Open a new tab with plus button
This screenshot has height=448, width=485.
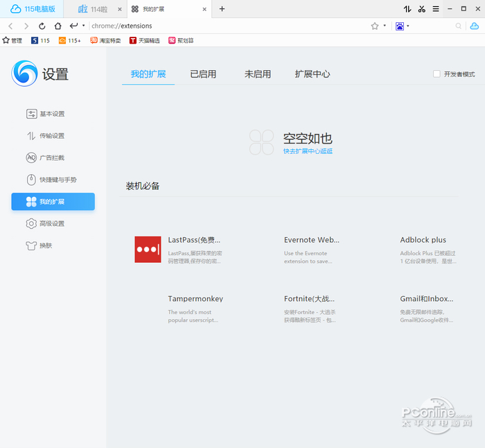click(222, 9)
